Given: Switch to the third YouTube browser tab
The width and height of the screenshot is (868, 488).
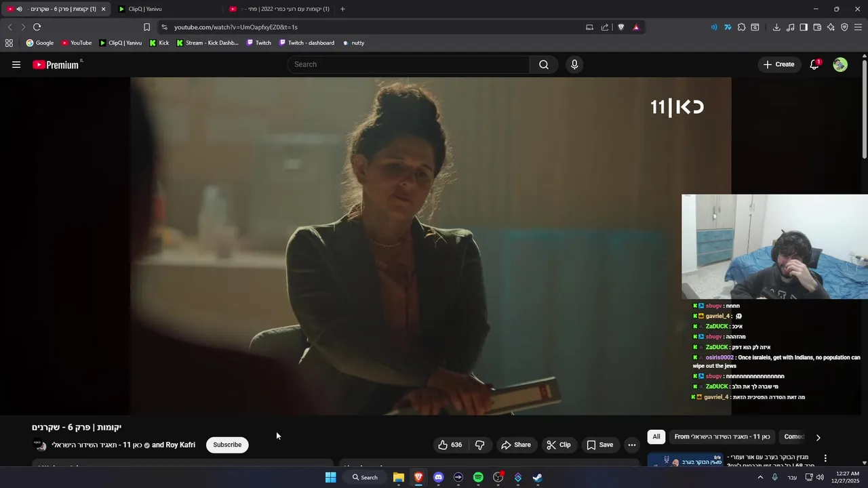Looking at the screenshot, I should click(279, 9).
